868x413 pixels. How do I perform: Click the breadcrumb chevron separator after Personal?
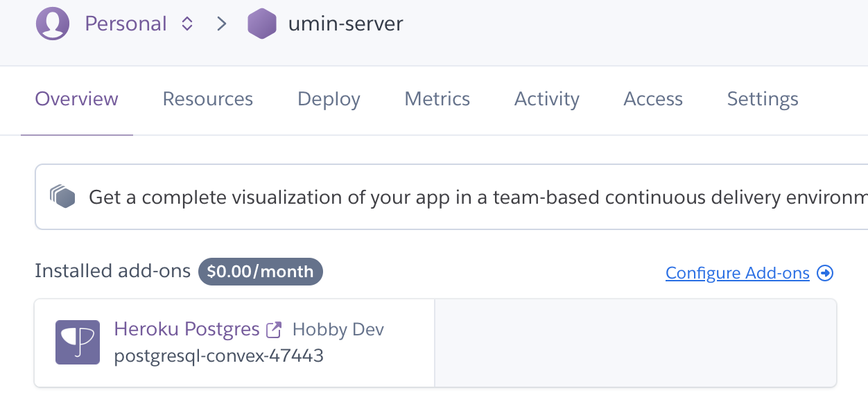coord(221,24)
